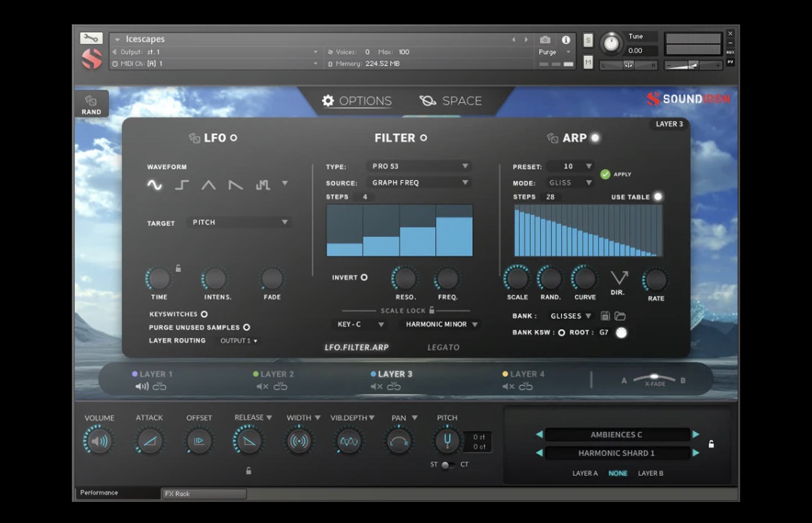This screenshot has height=523, width=812.
Task: Open arp bank folder load icon
Action: pos(620,316)
